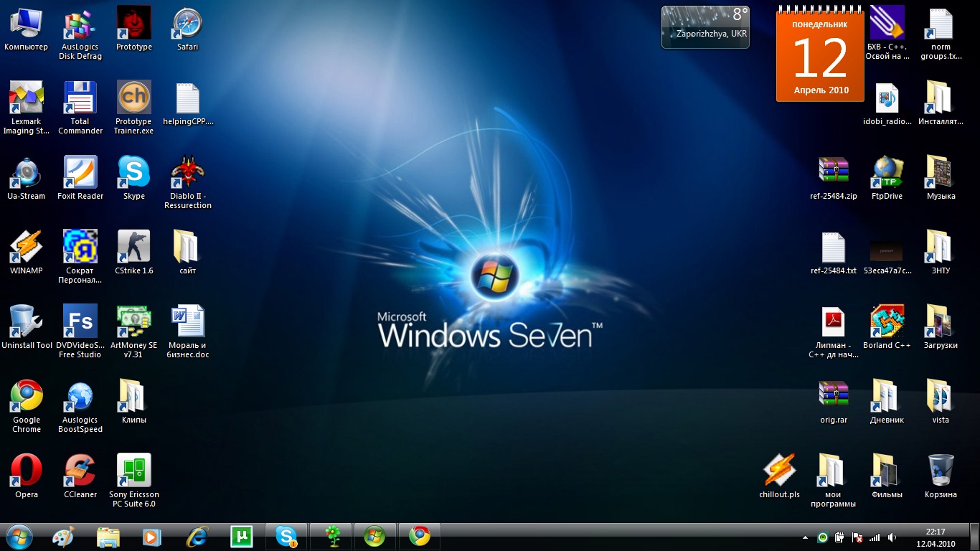980x551 pixels.
Task: Launch the FtpDrive shortcut
Action: point(887,178)
